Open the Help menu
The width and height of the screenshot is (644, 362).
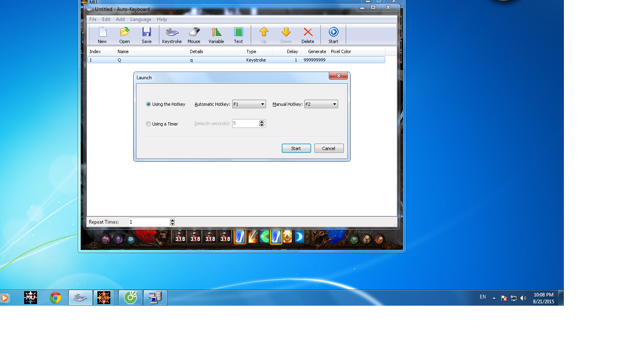click(162, 19)
